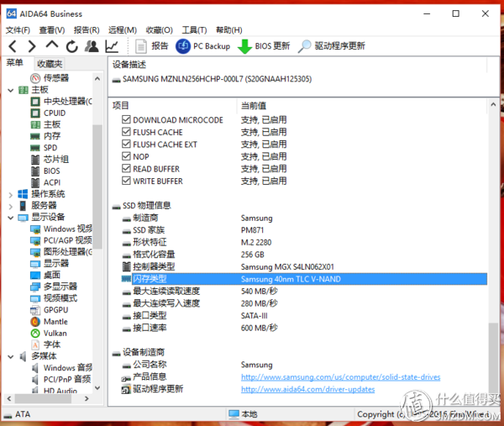Toggle the FLUSH CACHE EXT checkbox

(126, 145)
